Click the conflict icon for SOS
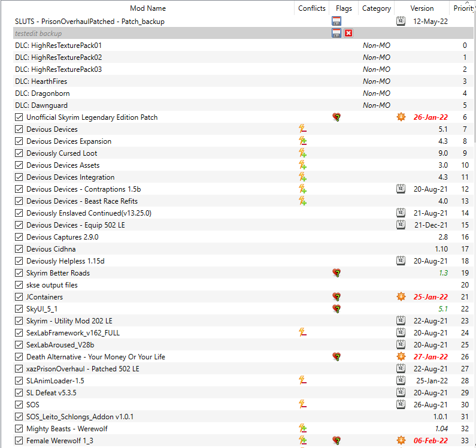Viewport: 476px width, 448px height. coord(302,404)
